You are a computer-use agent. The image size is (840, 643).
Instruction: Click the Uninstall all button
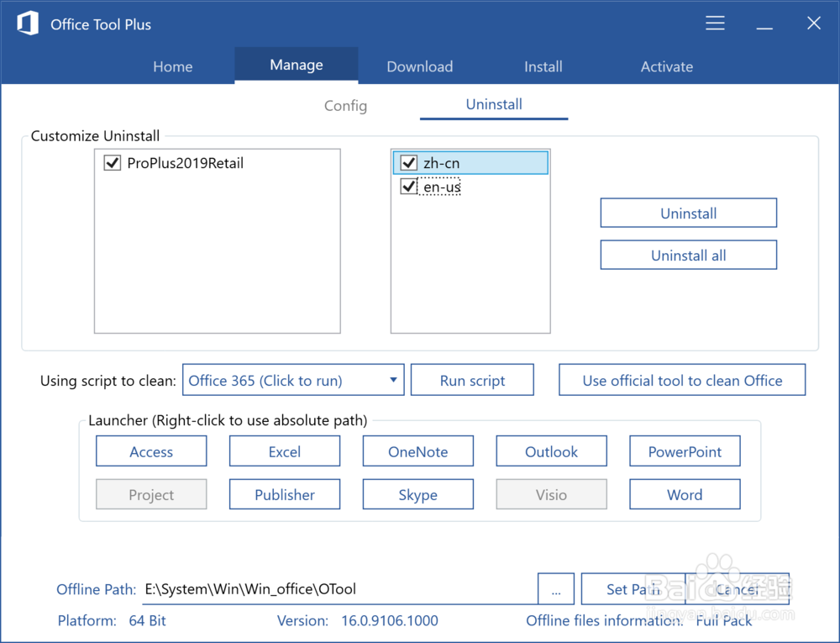pos(689,255)
